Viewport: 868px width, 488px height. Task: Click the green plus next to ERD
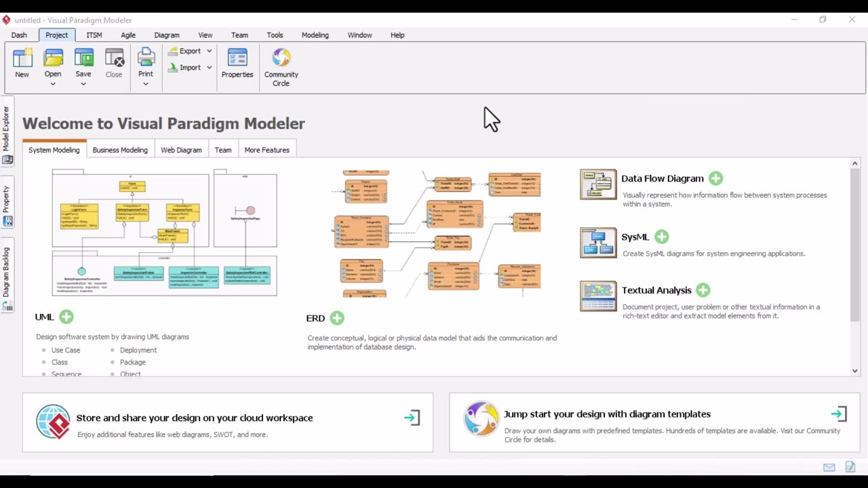337,318
